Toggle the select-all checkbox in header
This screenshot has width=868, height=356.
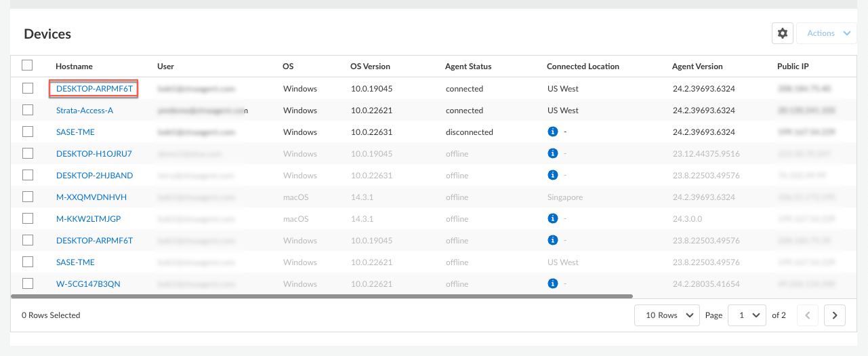coord(27,66)
